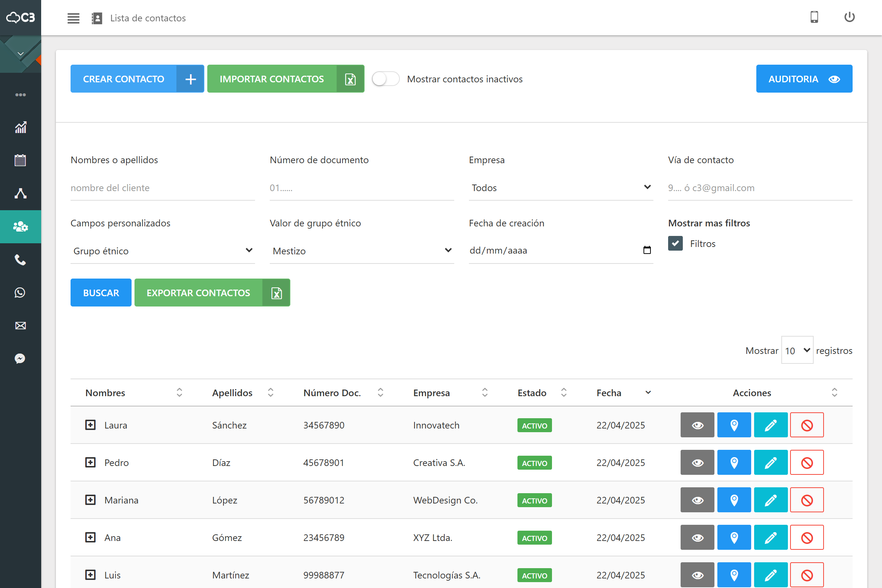882x588 pixels.
Task: Sort table by Fecha column
Action: pos(624,392)
